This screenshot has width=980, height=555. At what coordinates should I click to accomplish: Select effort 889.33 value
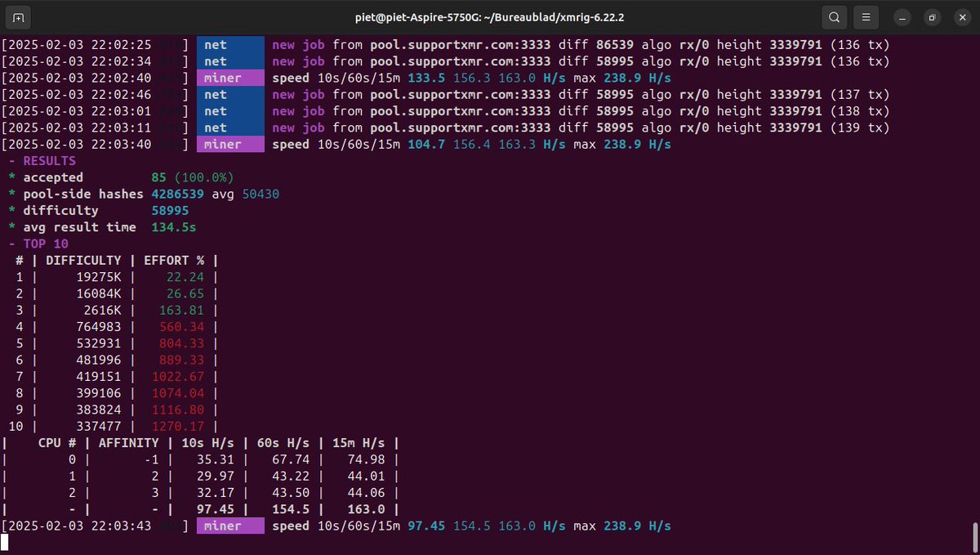tap(182, 360)
